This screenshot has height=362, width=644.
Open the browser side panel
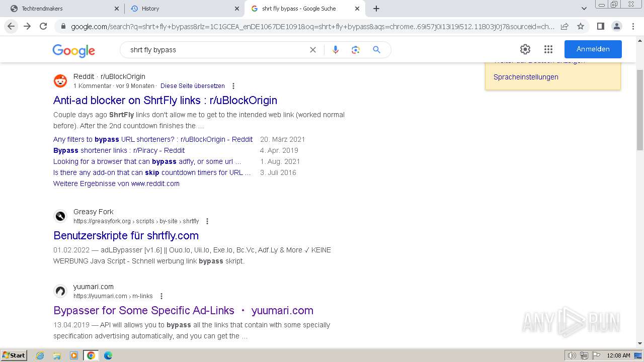600,26
